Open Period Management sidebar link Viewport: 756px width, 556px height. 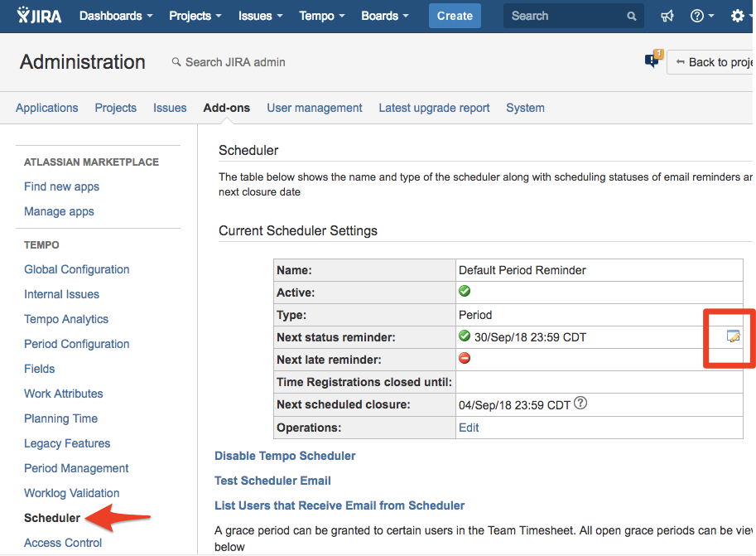click(76, 468)
